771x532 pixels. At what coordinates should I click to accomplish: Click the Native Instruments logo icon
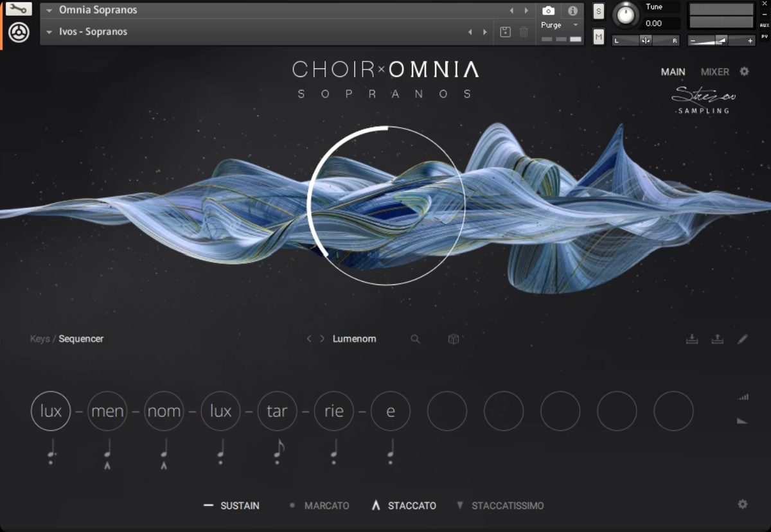(19, 31)
